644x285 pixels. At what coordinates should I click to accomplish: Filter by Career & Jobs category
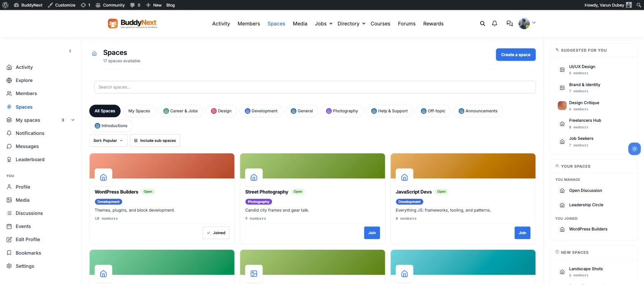180,111
